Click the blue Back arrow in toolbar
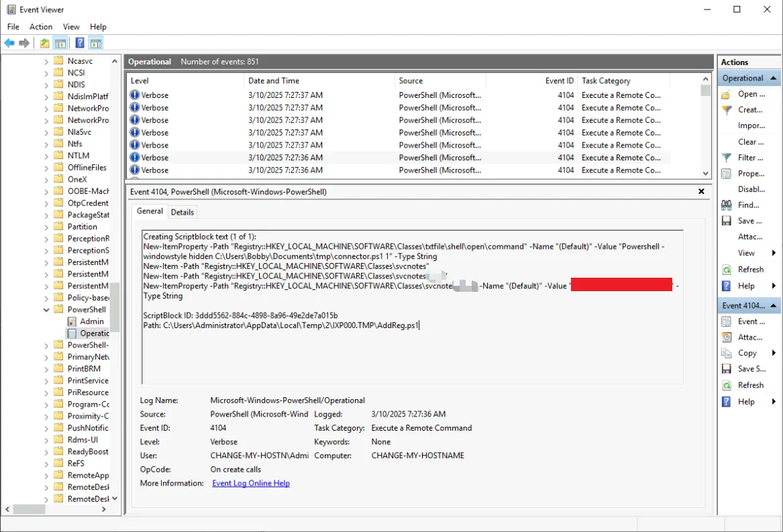 [x=9, y=44]
